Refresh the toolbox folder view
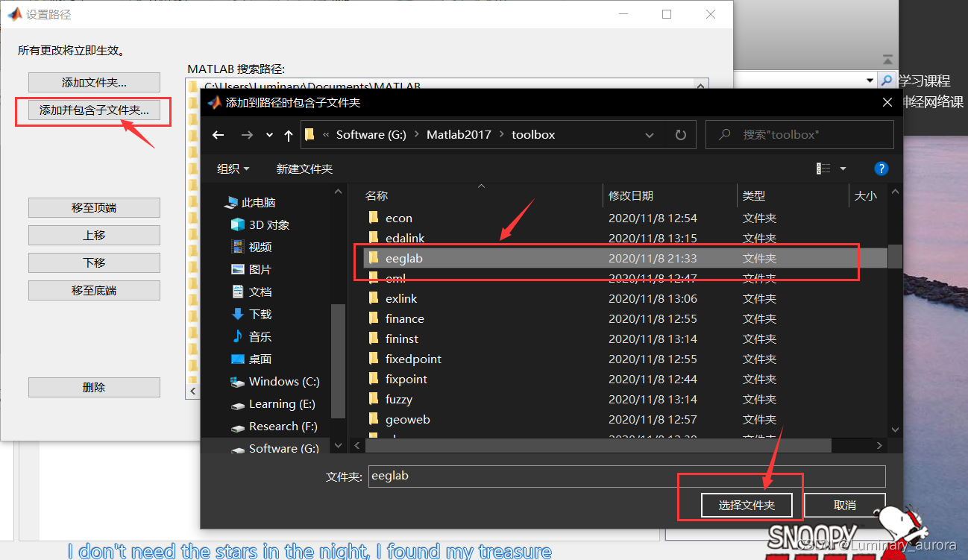The image size is (968, 560). [680, 135]
